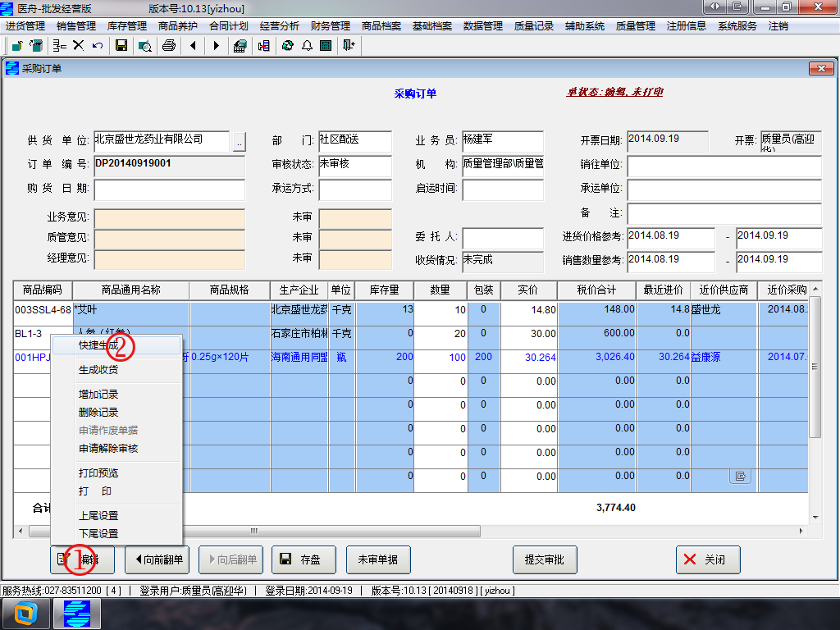
Task: Click the 备注 remarks input field
Action: pos(724,214)
